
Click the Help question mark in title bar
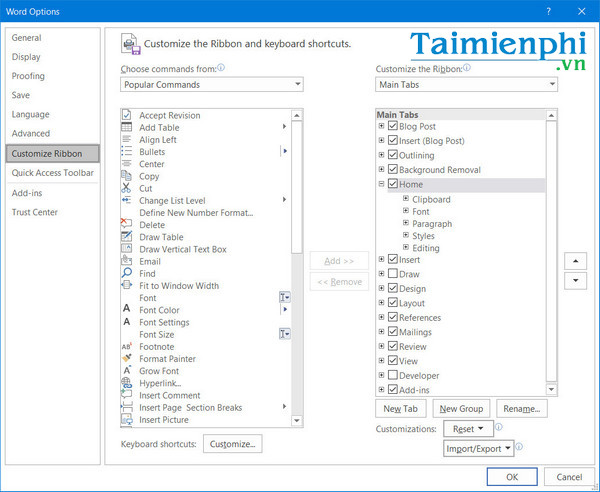(549, 11)
